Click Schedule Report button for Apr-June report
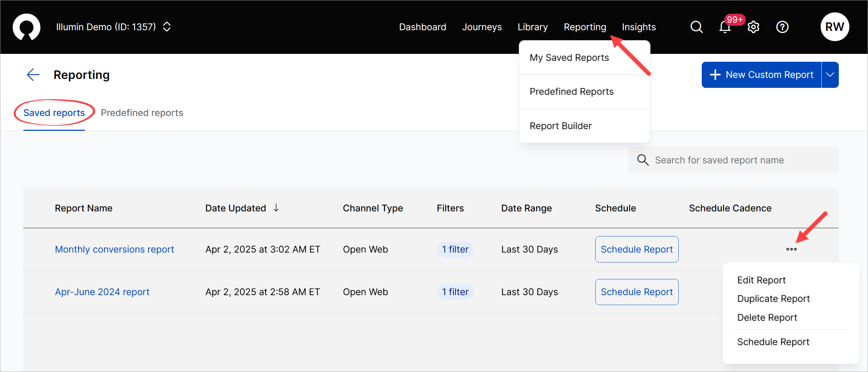Viewport: 868px width, 372px height. click(x=636, y=292)
